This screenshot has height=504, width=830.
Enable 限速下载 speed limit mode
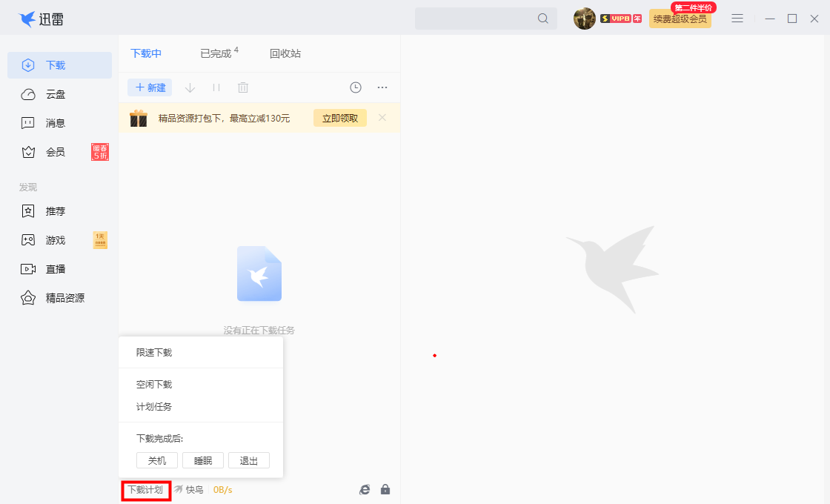[156, 352]
